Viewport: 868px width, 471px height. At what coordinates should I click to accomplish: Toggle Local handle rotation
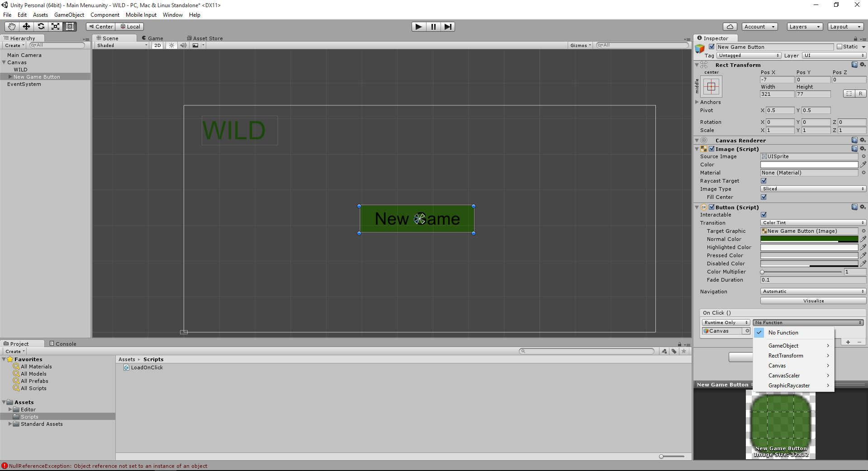tap(129, 27)
